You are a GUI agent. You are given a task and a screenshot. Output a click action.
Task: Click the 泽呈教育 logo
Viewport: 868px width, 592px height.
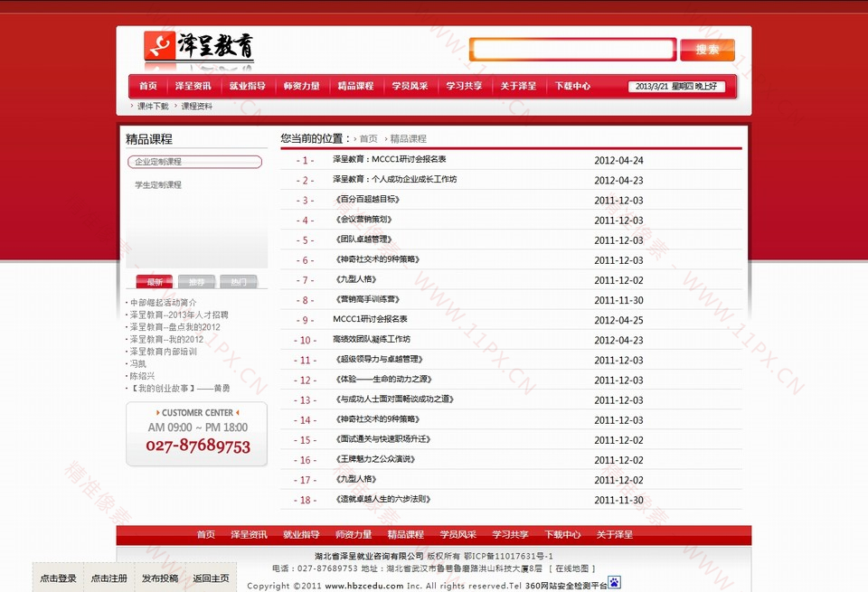199,47
